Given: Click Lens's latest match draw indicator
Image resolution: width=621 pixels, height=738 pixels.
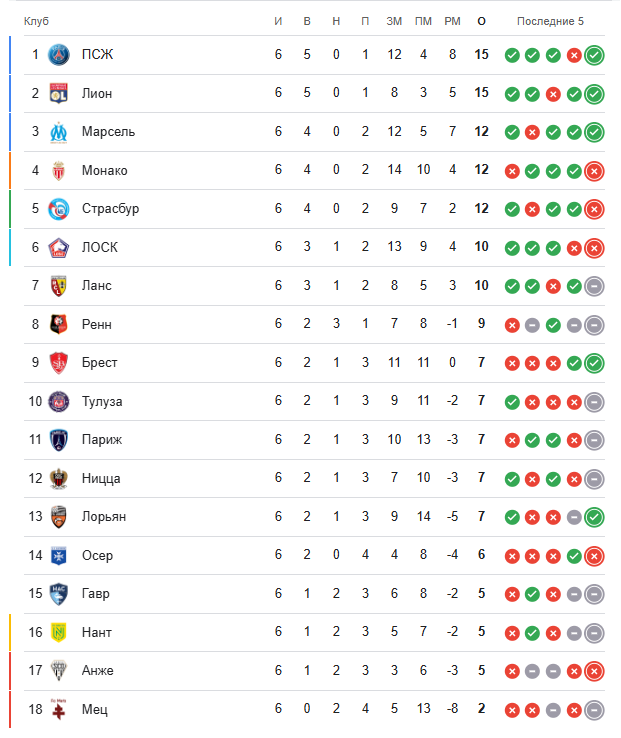Looking at the screenshot, I should [594, 286].
